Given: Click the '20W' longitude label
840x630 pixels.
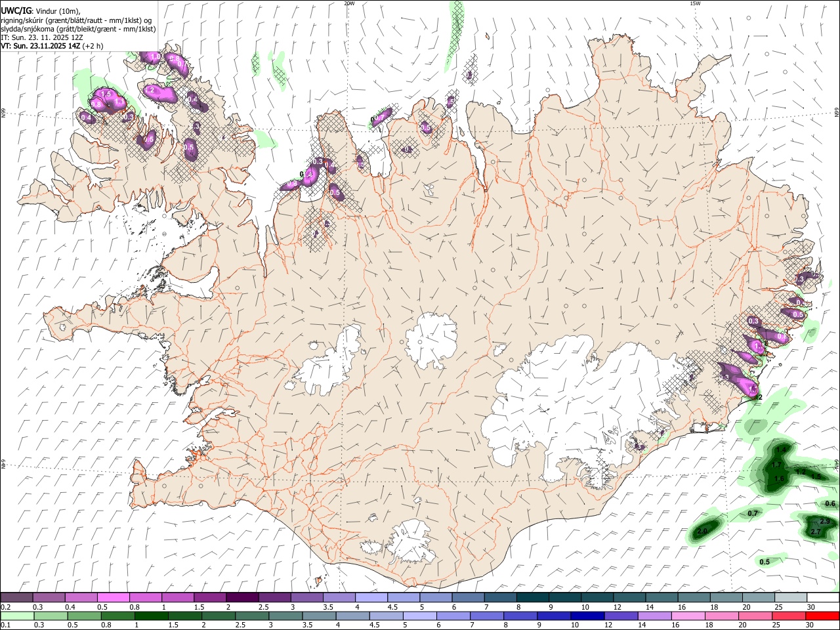Looking at the screenshot, I should pos(349,3).
